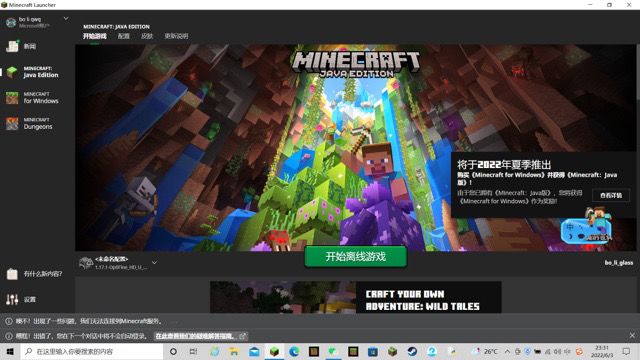640x360 pixels.
Task: Click the 查看详情 details button
Action: click(x=611, y=196)
